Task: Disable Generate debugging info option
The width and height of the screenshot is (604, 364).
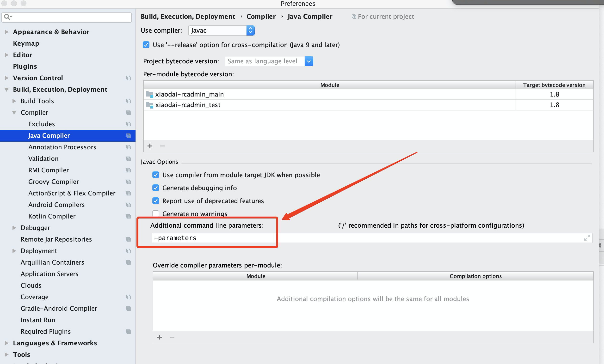Action: 156,188
